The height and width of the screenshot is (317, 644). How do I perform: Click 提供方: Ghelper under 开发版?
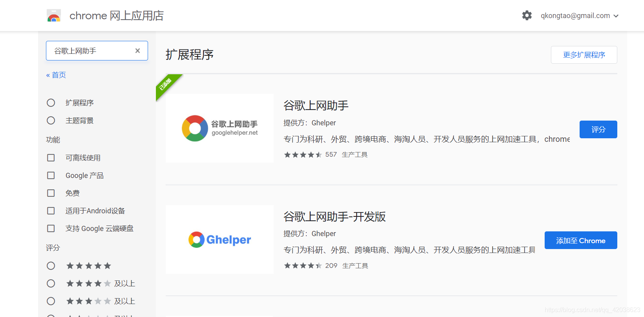click(x=310, y=234)
